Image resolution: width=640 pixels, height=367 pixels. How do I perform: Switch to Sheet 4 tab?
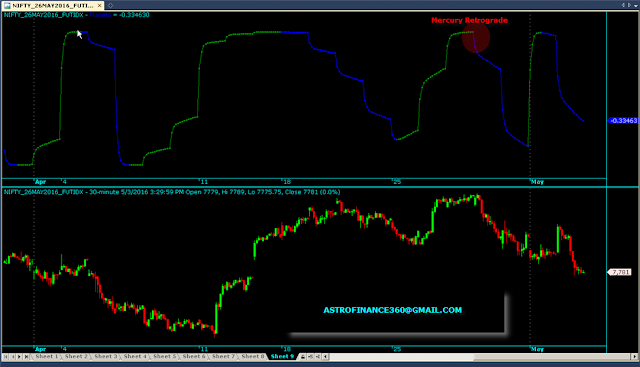coord(135,356)
